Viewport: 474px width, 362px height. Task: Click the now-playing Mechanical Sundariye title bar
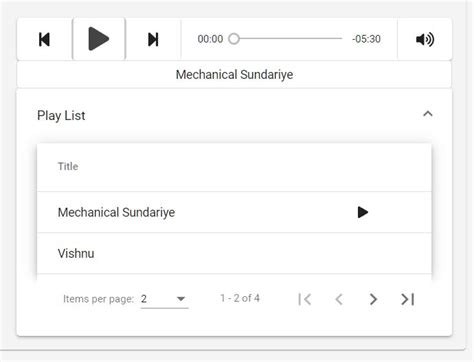tap(234, 74)
